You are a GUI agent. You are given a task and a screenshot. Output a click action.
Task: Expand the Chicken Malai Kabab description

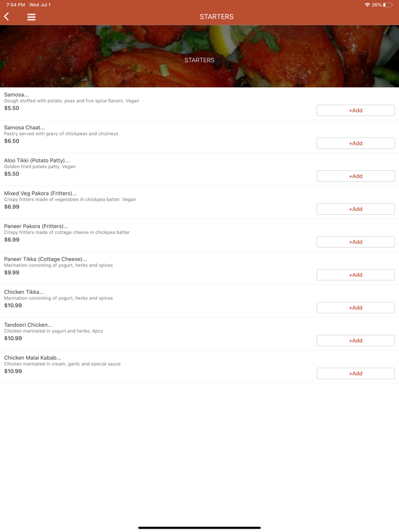[32, 358]
